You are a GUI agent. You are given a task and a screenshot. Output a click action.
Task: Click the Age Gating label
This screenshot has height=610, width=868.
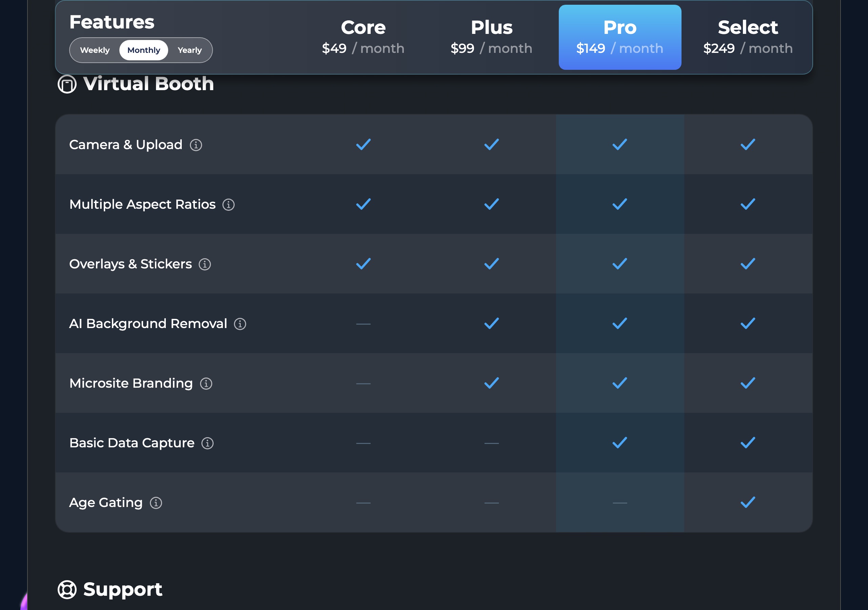[106, 503]
